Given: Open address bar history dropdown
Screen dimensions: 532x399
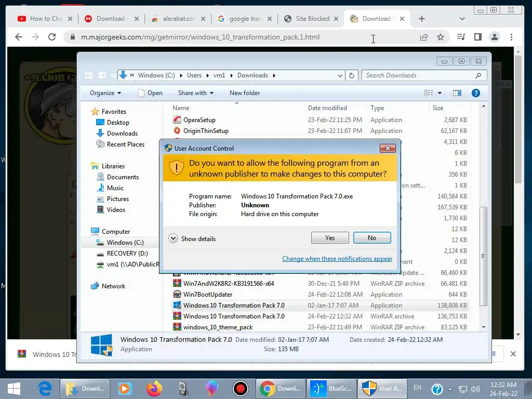Looking at the screenshot, I should (340, 75).
